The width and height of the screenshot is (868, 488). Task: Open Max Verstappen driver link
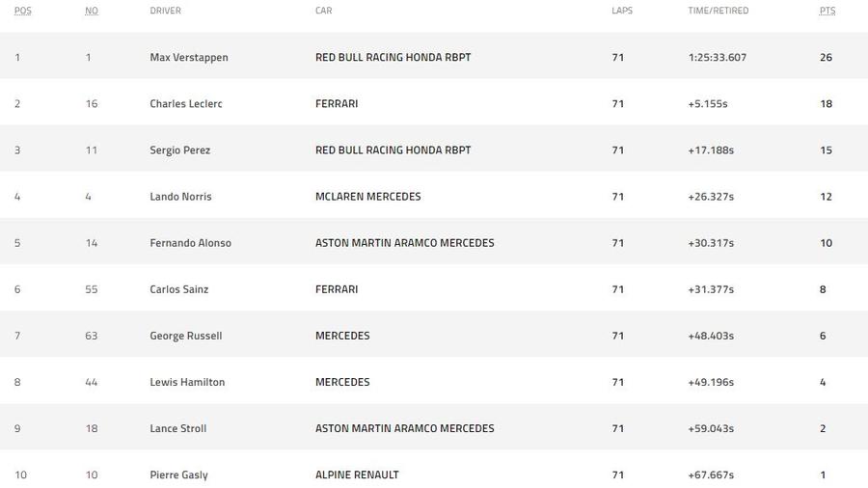coord(189,57)
